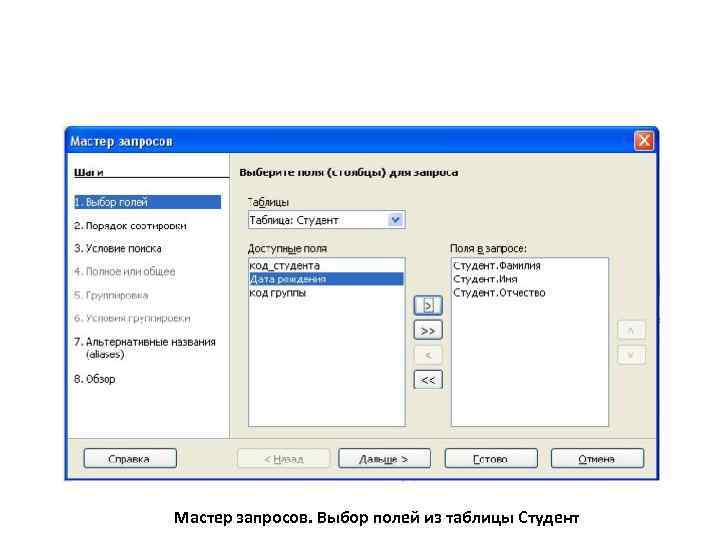Cancel with the Отмена button
This screenshot has width=720, height=540.
(x=597, y=458)
